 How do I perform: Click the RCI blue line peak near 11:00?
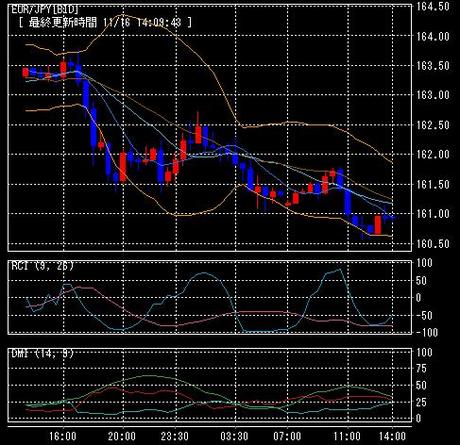tap(339, 269)
